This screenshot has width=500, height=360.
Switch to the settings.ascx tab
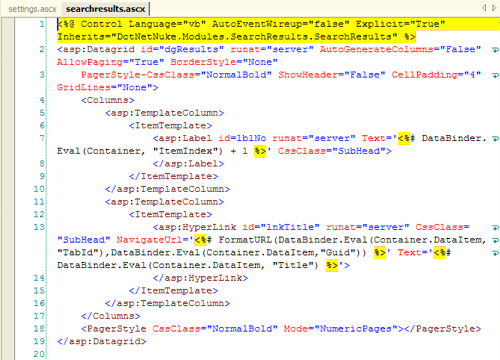[32, 9]
